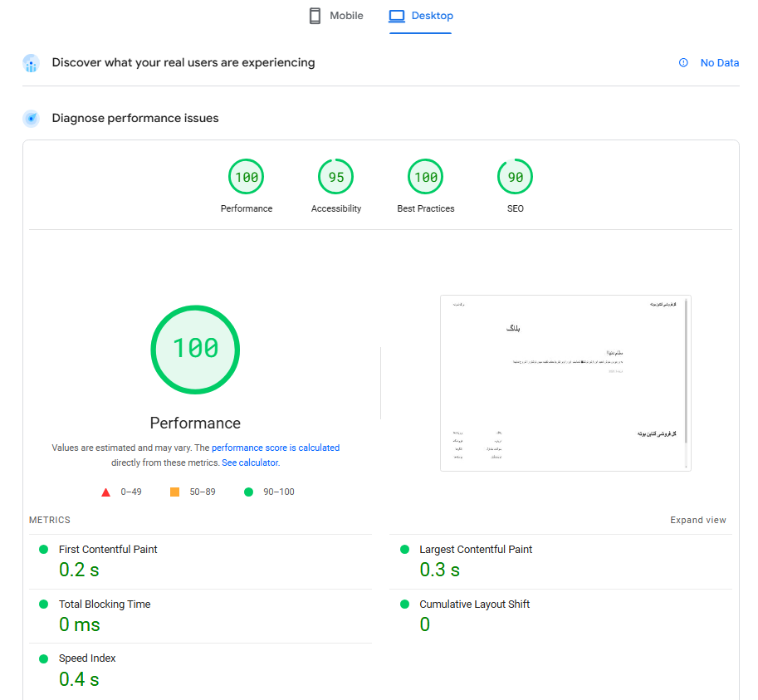Viewport: 758px width, 700px height.
Task: Jump to Accessibility score gauge 95
Action: [336, 176]
